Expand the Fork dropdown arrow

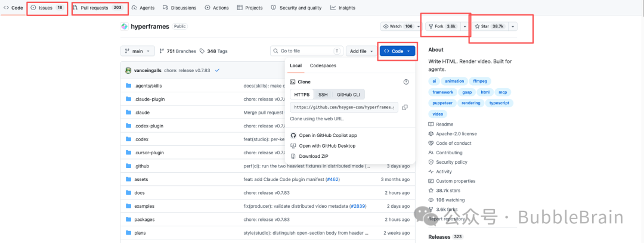[465, 26]
